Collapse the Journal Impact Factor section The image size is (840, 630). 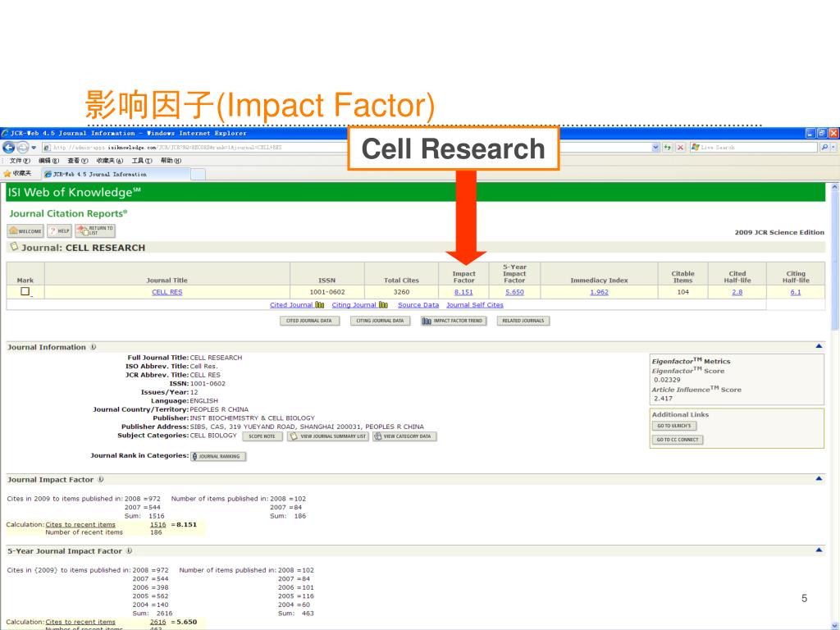point(819,479)
